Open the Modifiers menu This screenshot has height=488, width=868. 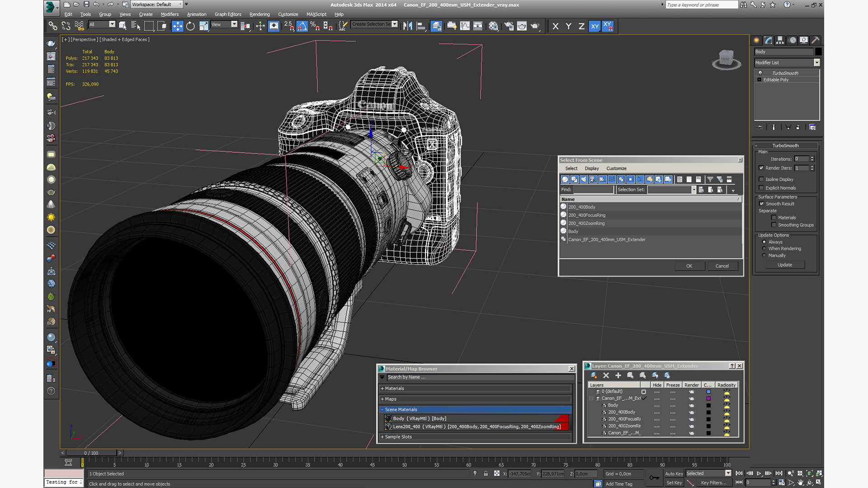170,14
